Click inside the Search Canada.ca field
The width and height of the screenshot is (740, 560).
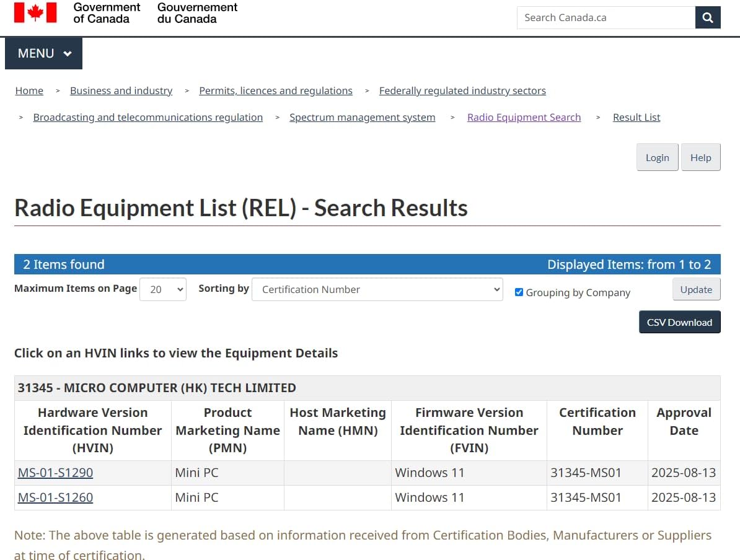point(606,17)
